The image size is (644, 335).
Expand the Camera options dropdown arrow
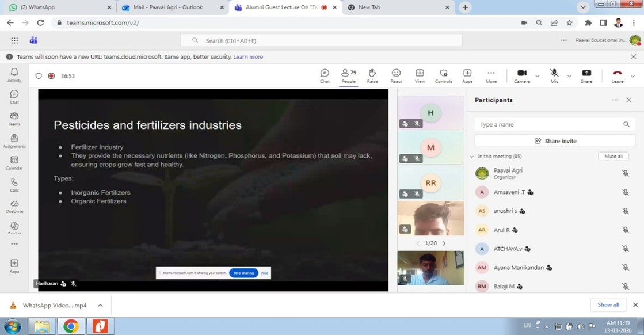point(538,76)
